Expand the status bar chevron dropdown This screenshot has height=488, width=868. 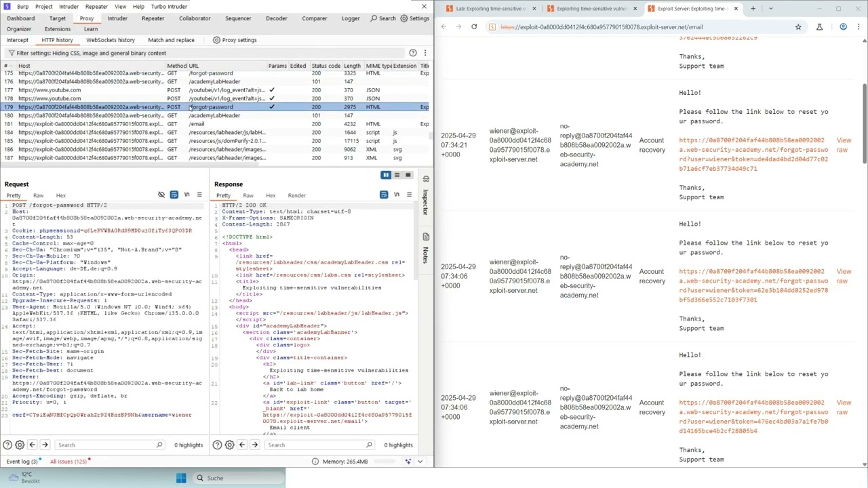(420, 462)
